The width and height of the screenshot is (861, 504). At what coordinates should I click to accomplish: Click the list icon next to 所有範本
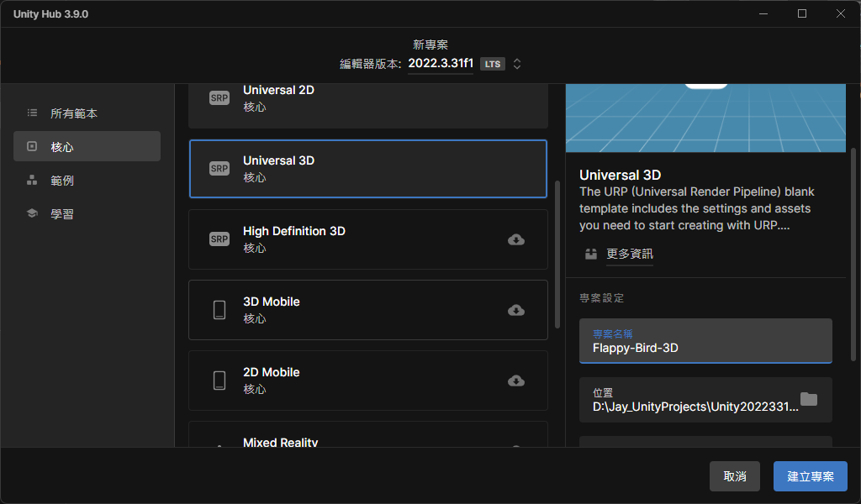click(33, 113)
